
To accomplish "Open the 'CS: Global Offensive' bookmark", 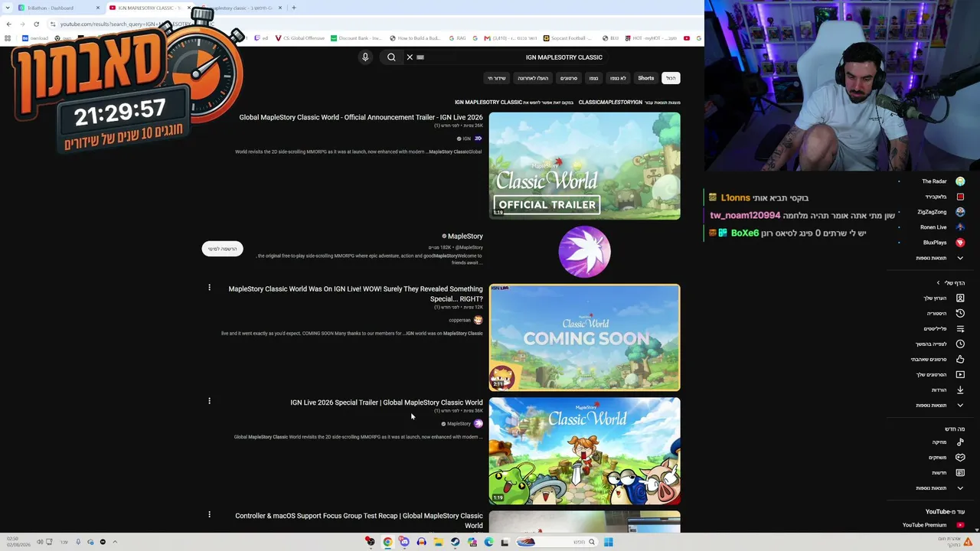I will click(x=299, y=38).
